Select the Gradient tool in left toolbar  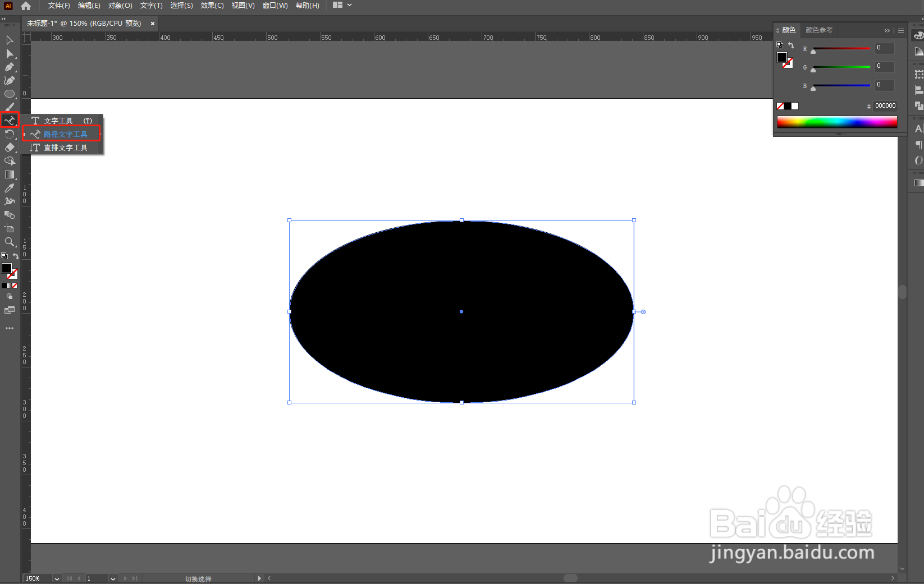[x=10, y=174]
